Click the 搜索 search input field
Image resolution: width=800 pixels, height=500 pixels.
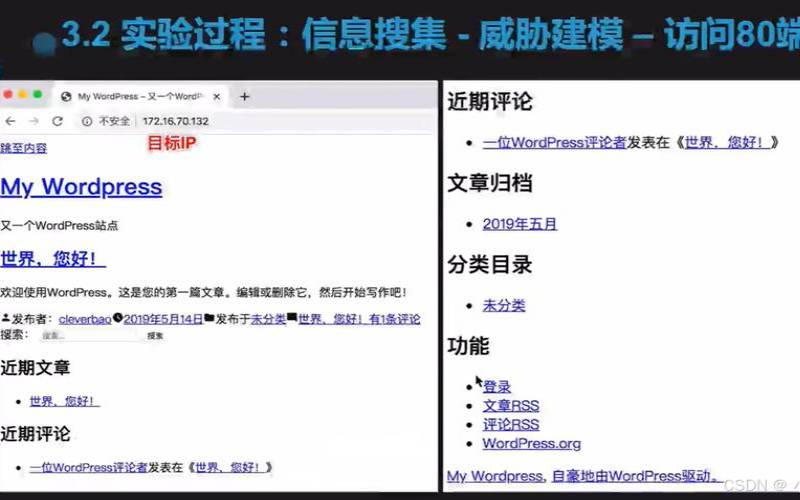coord(89,336)
